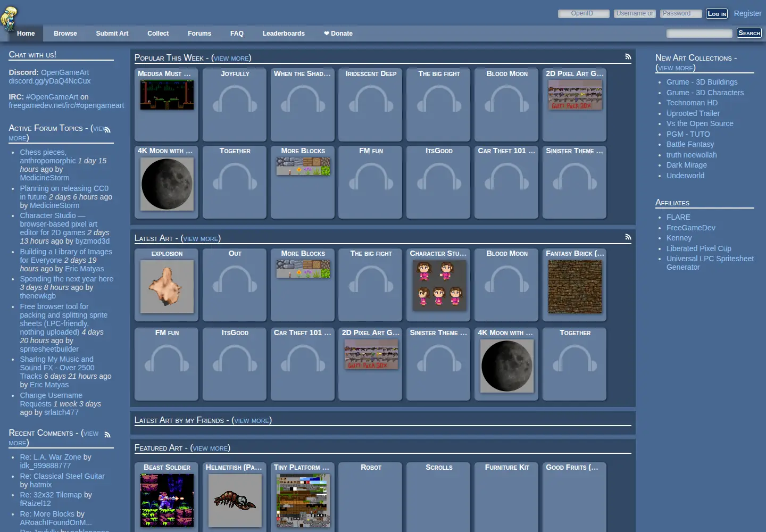Open the Collect menu item
The width and height of the screenshot is (766, 532).
158,34
